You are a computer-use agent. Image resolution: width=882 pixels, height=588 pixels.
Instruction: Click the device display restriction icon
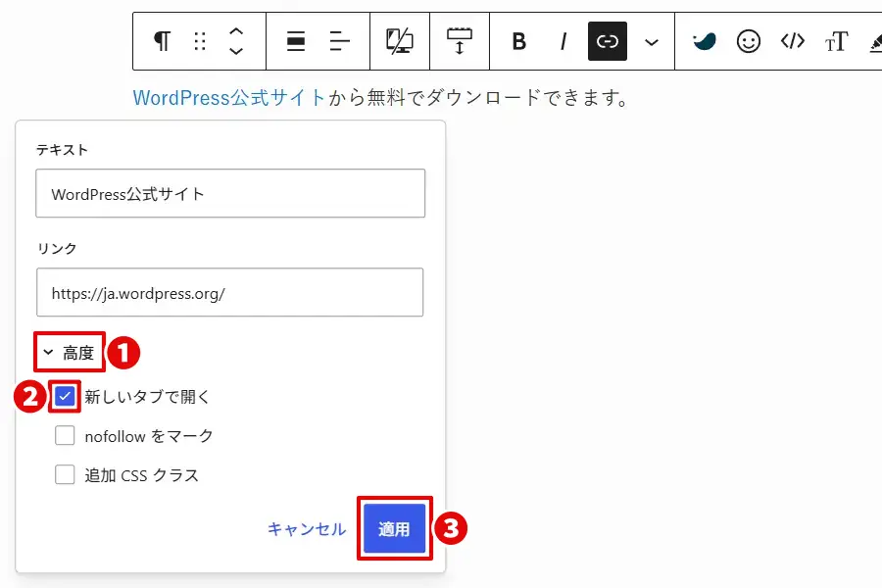pyautogui.click(x=400, y=41)
